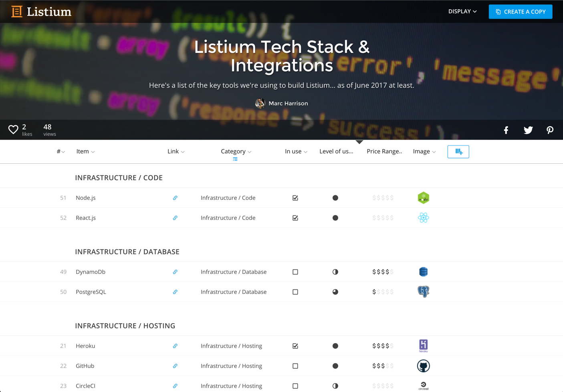Click Node.js level of use full circle
563x392 pixels.
(x=335, y=198)
